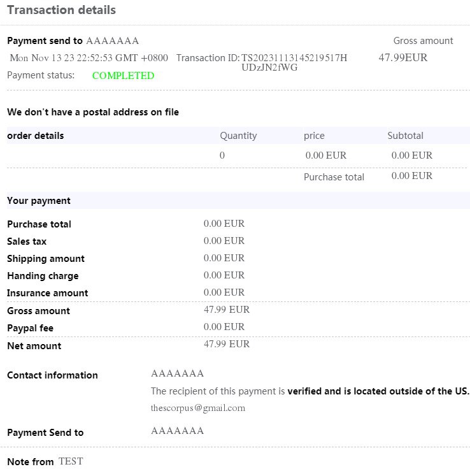The height and width of the screenshot is (476, 470).
Task: Click the Sales tax label
Action: pyautogui.click(x=27, y=242)
